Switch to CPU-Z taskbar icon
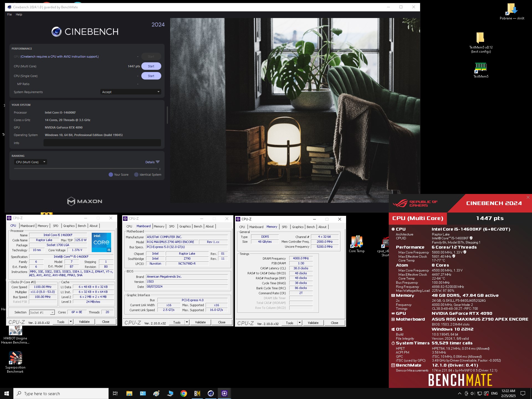Image resolution: width=532 pixels, height=399 pixels. pyautogui.click(x=224, y=393)
